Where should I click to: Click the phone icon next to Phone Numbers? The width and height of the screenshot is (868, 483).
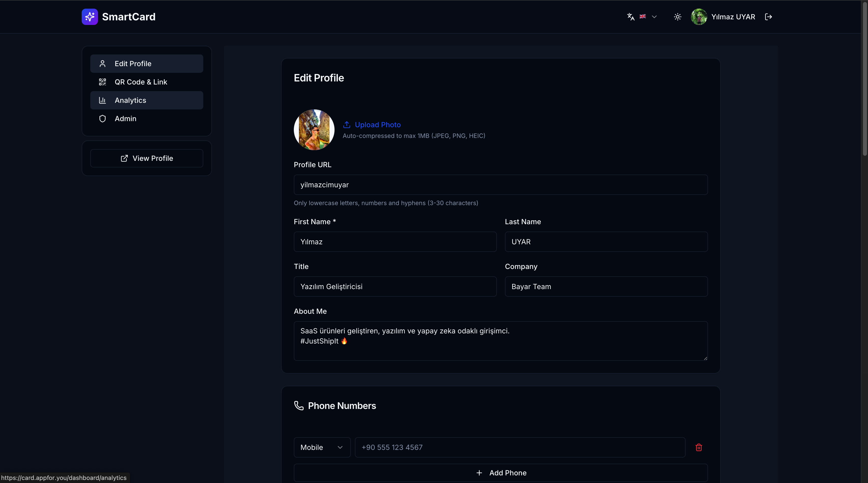coord(299,406)
